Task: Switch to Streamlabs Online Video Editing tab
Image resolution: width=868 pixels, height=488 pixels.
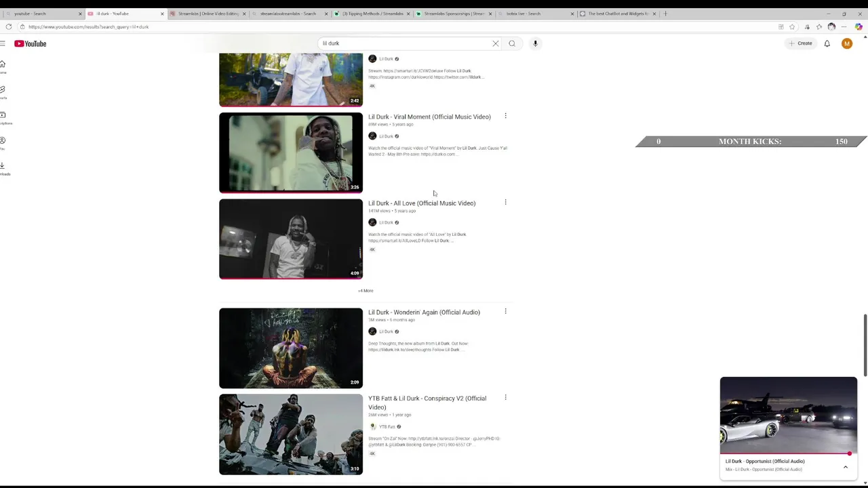Action: [x=207, y=14]
